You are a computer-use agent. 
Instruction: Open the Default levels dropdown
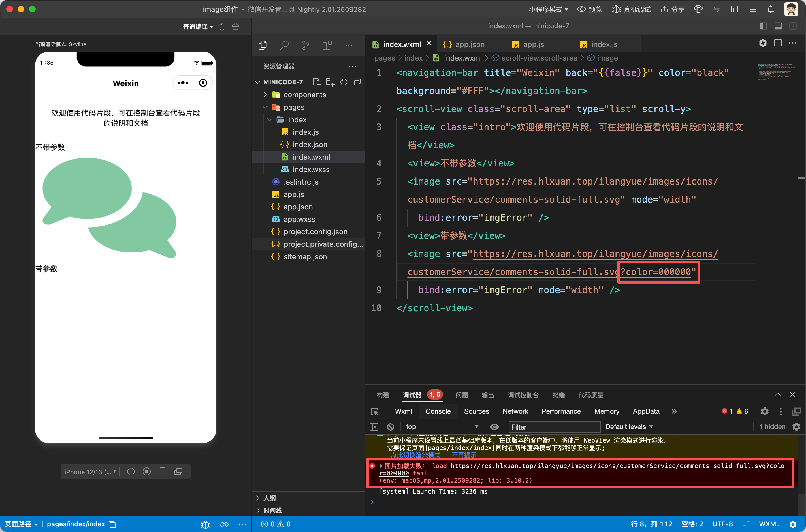pyautogui.click(x=629, y=427)
